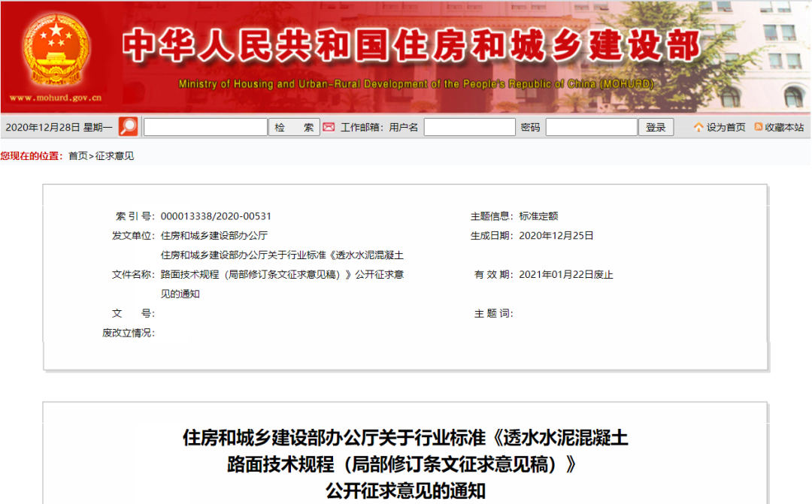This screenshot has width=812, height=504.
Task: Click the 索引号 label
Action: (135, 216)
